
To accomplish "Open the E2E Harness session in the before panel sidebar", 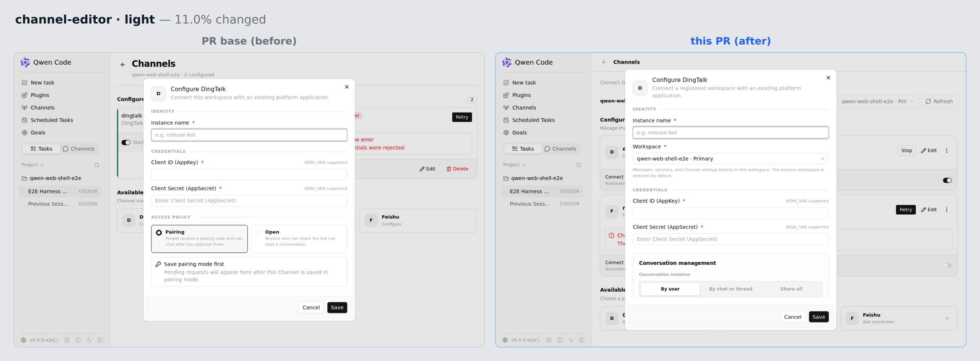I will click(x=60, y=191).
